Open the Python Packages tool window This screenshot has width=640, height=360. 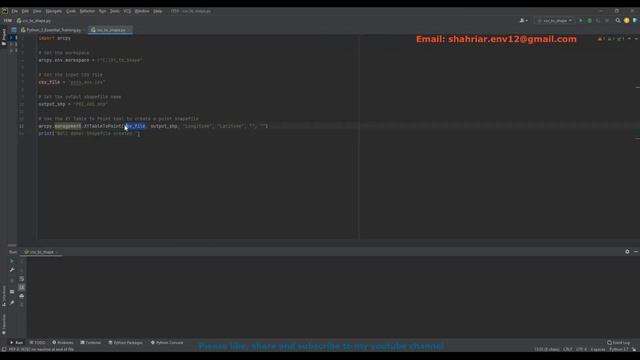[126, 342]
